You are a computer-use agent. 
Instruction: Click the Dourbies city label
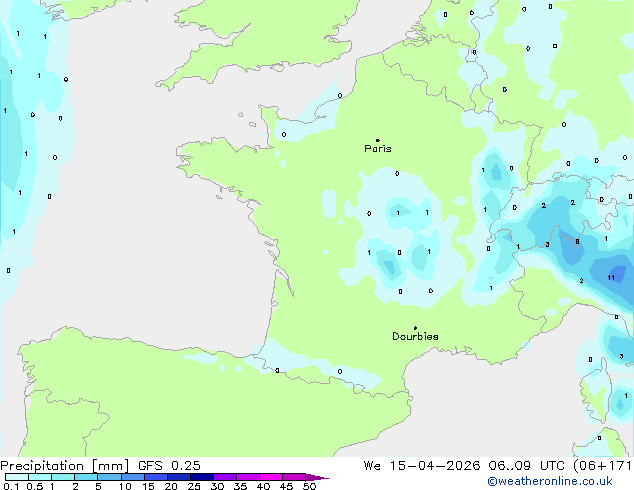click(415, 336)
